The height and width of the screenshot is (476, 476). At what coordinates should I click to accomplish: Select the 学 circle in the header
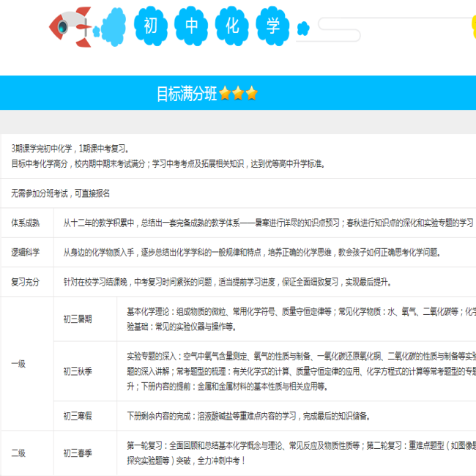pyautogui.click(x=274, y=26)
